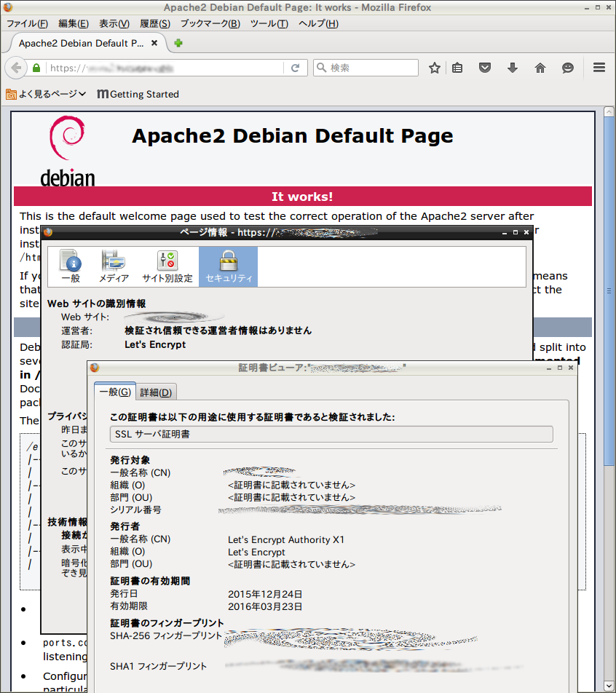Save page to Pocket
616x693 pixels.
tap(485, 68)
